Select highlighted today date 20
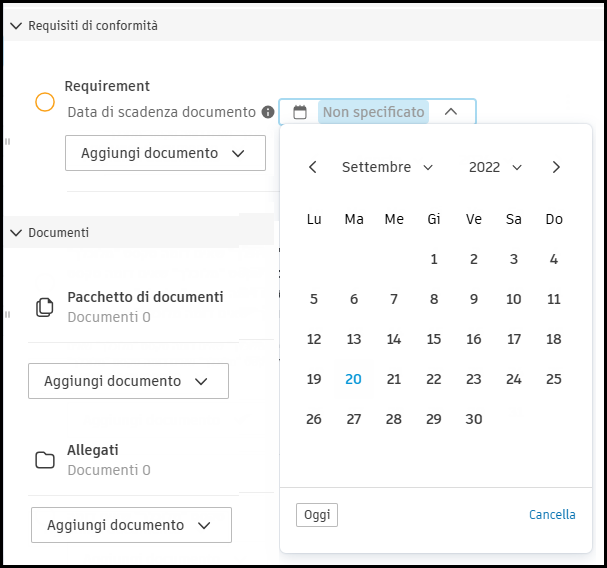The image size is (607, 568). tap(353, 379)
